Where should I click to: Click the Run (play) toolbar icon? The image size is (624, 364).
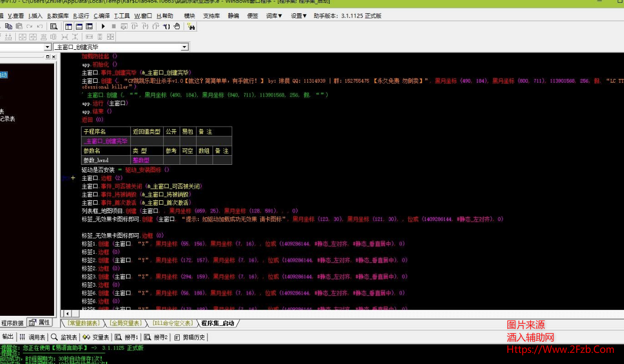tap(103, 26)
